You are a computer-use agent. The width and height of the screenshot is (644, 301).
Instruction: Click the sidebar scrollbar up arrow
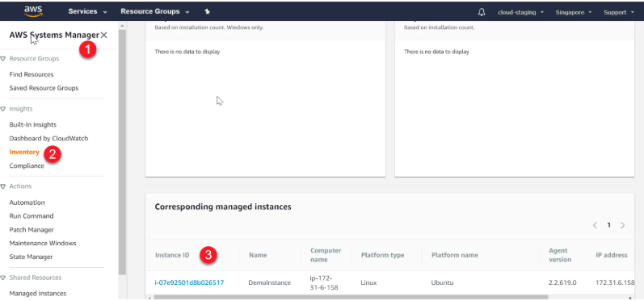coord(122,26)
